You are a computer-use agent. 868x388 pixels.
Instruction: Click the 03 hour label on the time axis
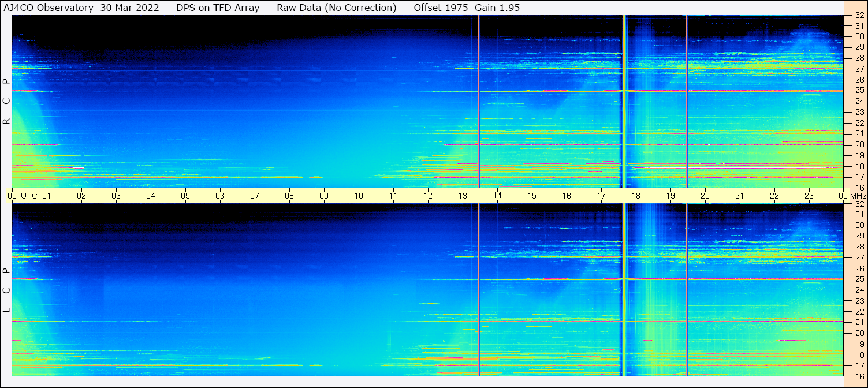116,196
